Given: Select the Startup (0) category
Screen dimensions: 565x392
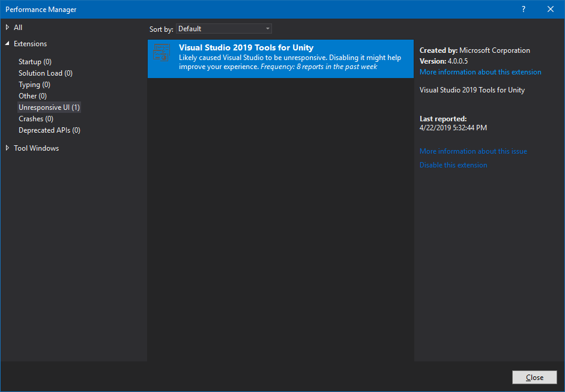Looking at the screenshot, I should (x=35, y=61).
